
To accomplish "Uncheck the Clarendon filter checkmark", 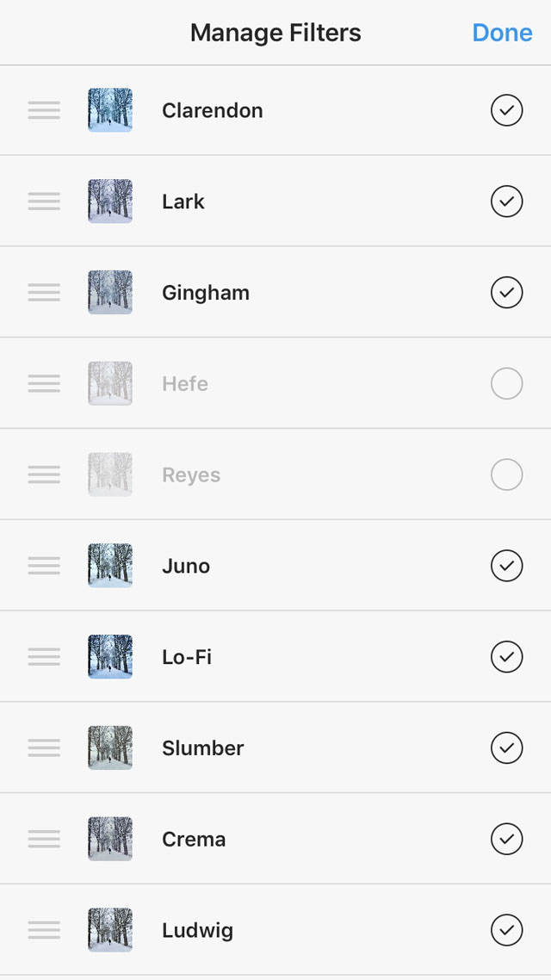I will point(506,110).
